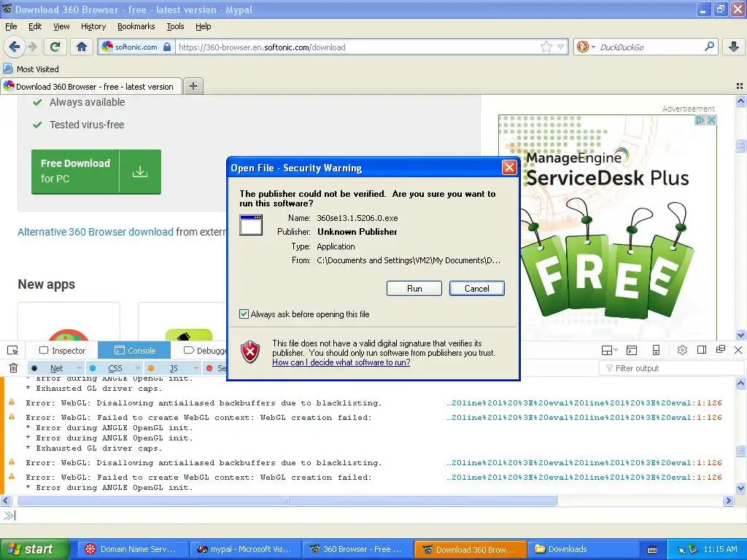Click the DuckDuckGo search field

(650, 47)
